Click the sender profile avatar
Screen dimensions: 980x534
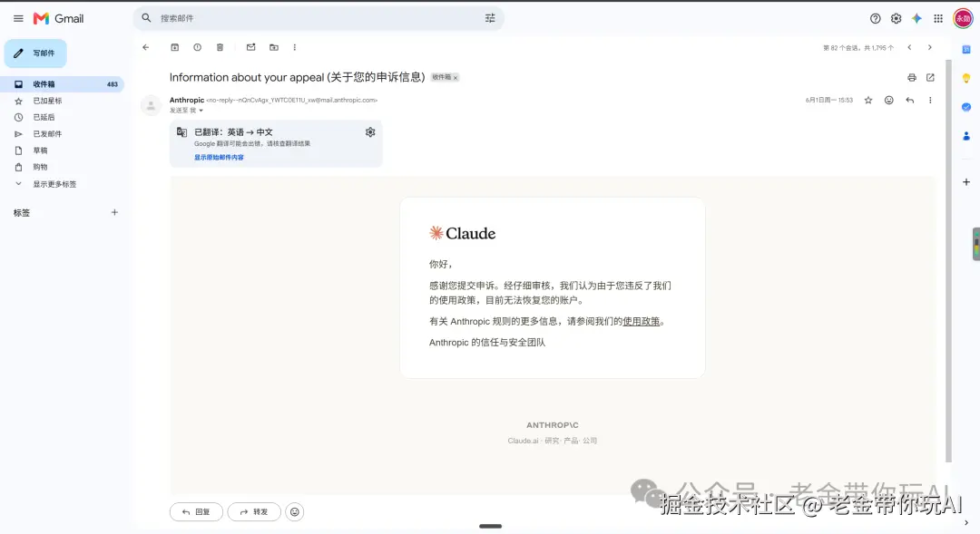pyautogui.click(x=151, y=105)
